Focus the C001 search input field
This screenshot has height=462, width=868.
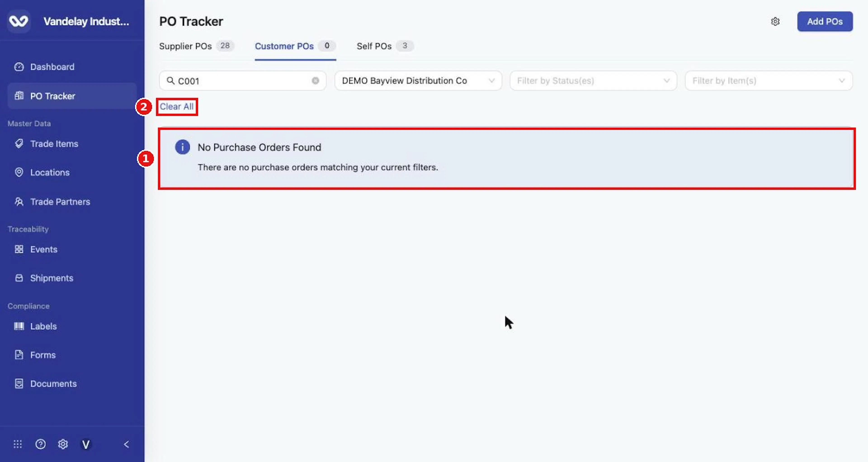pos(243,80)
